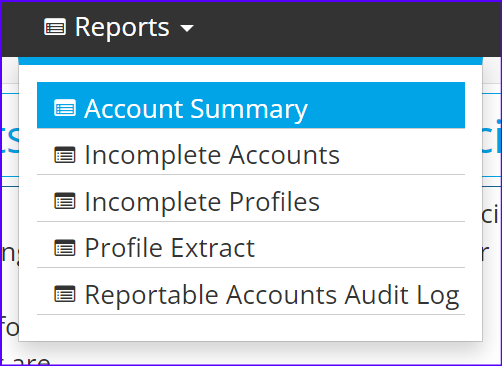Click blank right side of highlighted Account Summary row
This screenshot has width=502, height=366.
(x=387, y=105)
